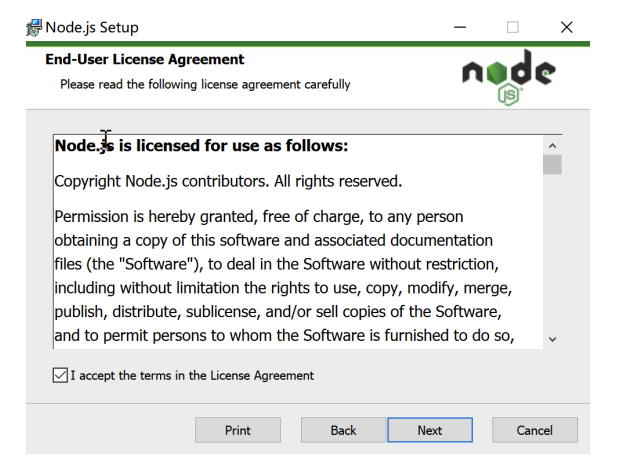
Task: Click the 'Copyright Node.js contributors' line
Action: 228,181
